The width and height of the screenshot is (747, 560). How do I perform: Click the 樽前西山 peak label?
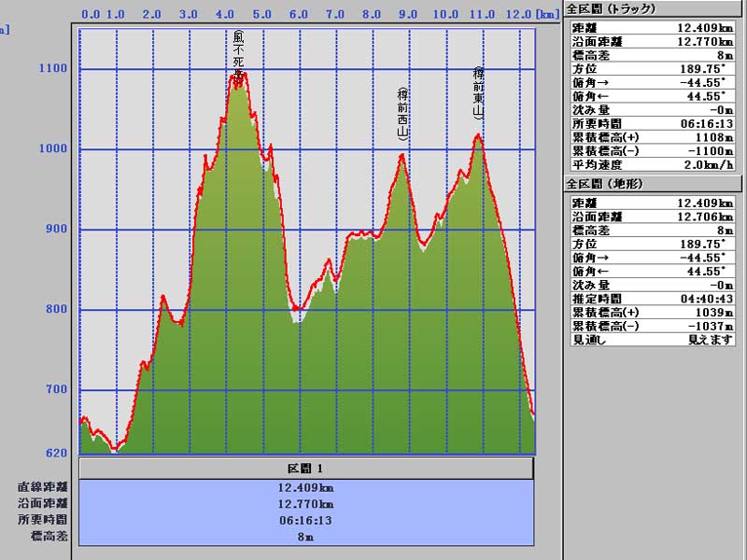click(403, 114)
